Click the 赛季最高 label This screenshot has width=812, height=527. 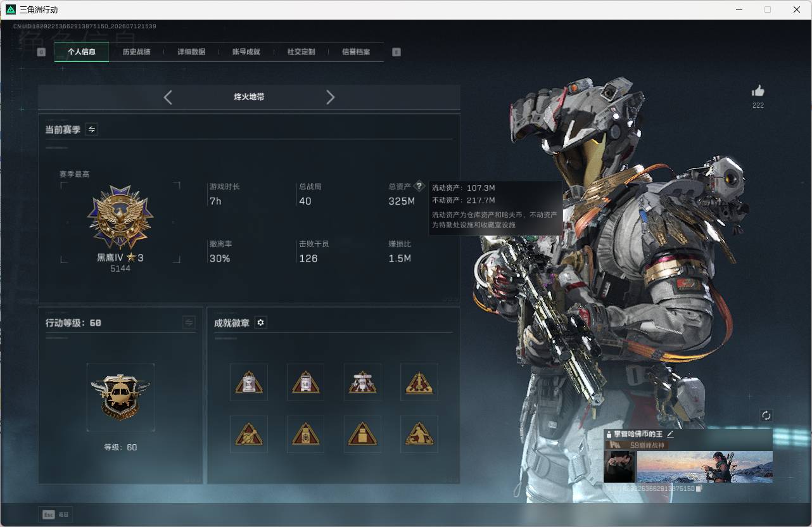75,174
